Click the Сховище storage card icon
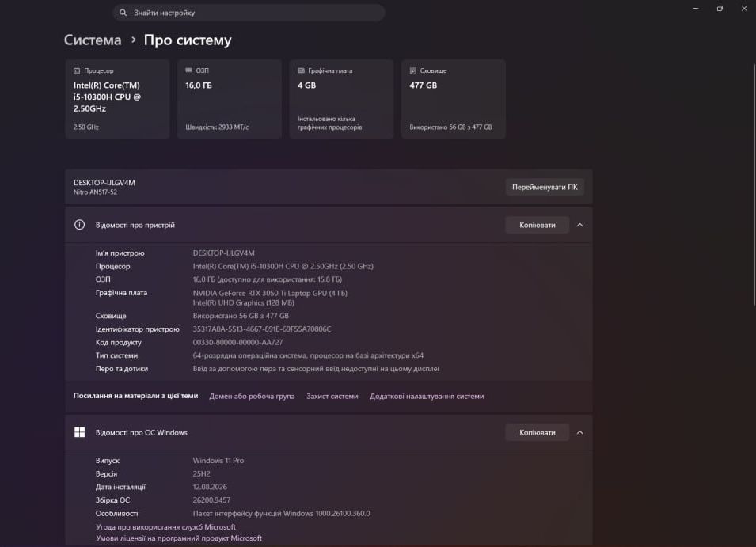Image resolution: width=756 pixels, height=547 pixels. [412, 70]
